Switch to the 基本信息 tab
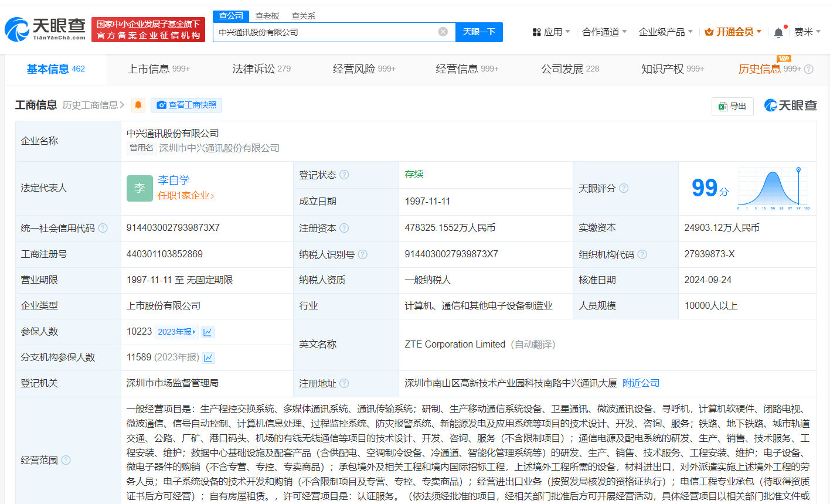This screenshot has width=830, height=504. 56,69
